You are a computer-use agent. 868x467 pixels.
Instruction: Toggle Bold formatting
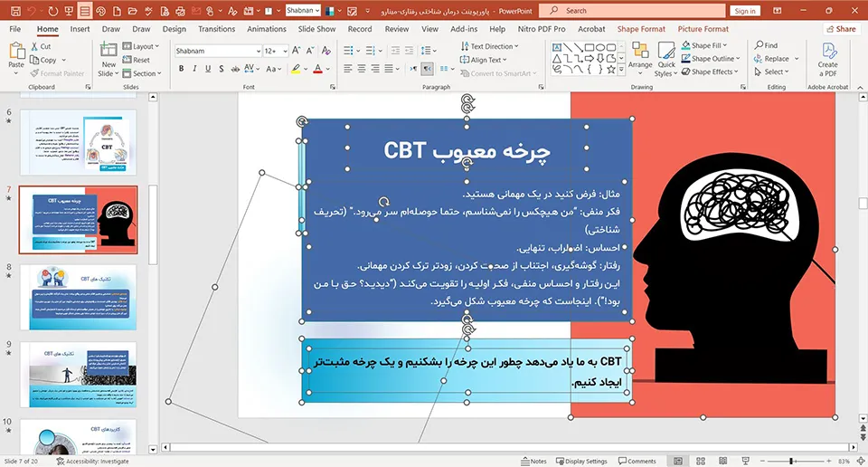(181, 69)
